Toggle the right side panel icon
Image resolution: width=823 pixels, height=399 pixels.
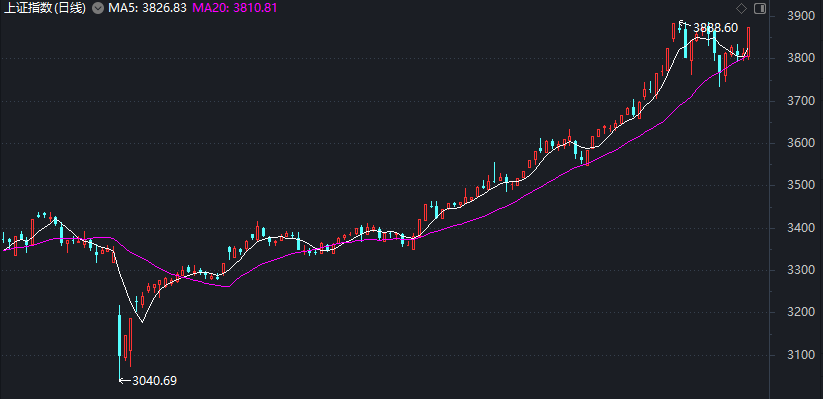tap(760, 8)
